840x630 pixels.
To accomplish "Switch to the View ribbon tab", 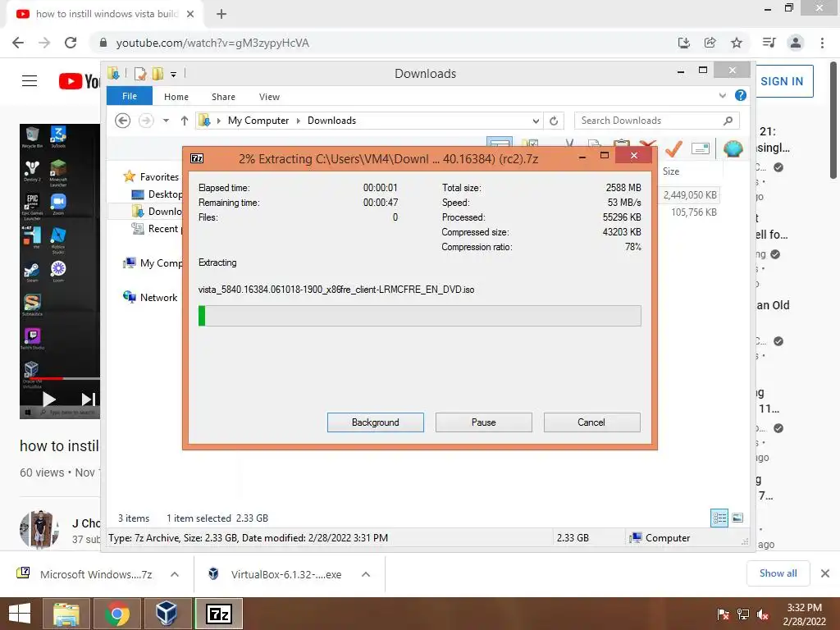I will (x=269, y=97).
